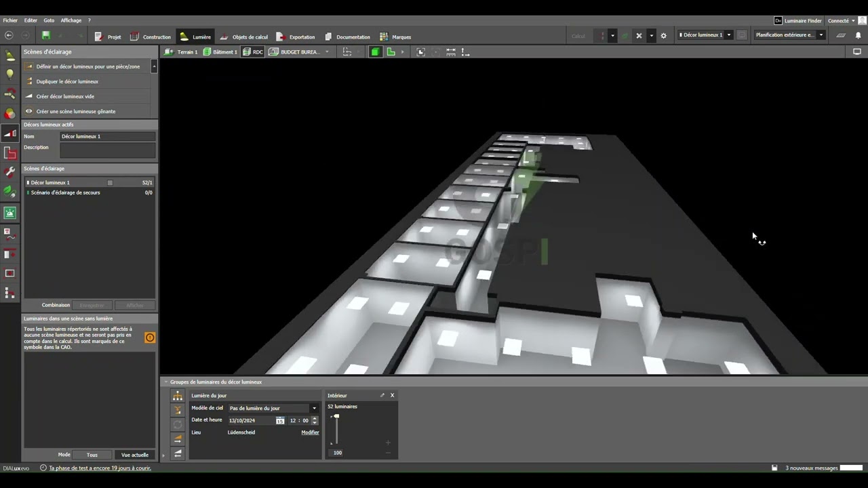Open the Décor lumineux 1 toolbar dropdown
This screenshot has width=868, height=488.
click(729, 35)
